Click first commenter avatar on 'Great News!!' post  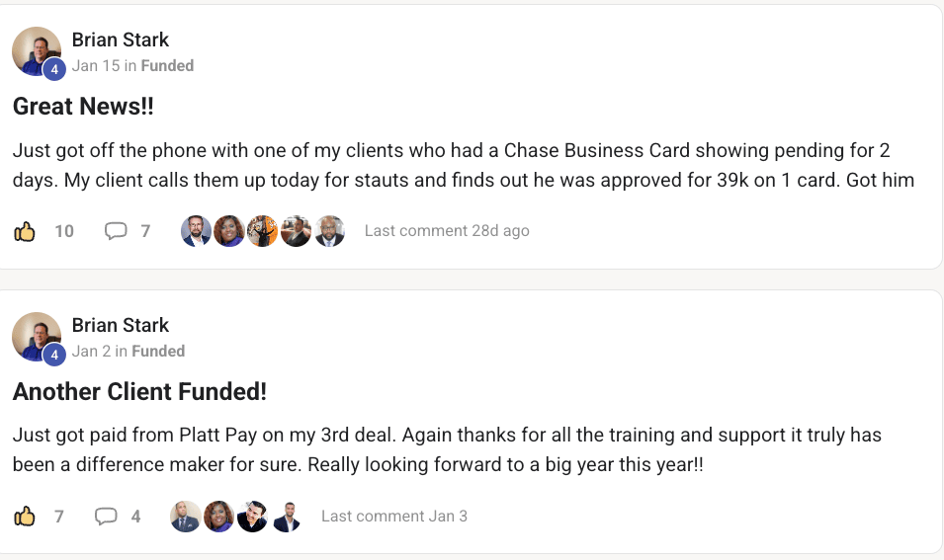tap(196, 231)
